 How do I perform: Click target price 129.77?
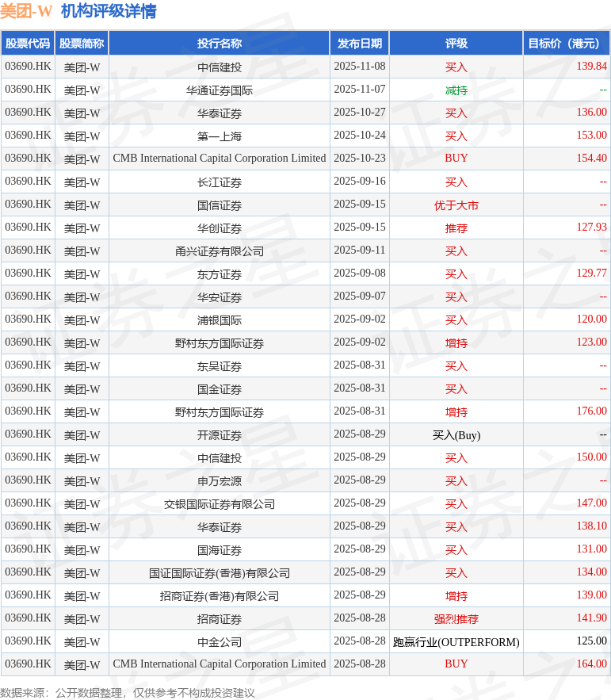[591, 273]
